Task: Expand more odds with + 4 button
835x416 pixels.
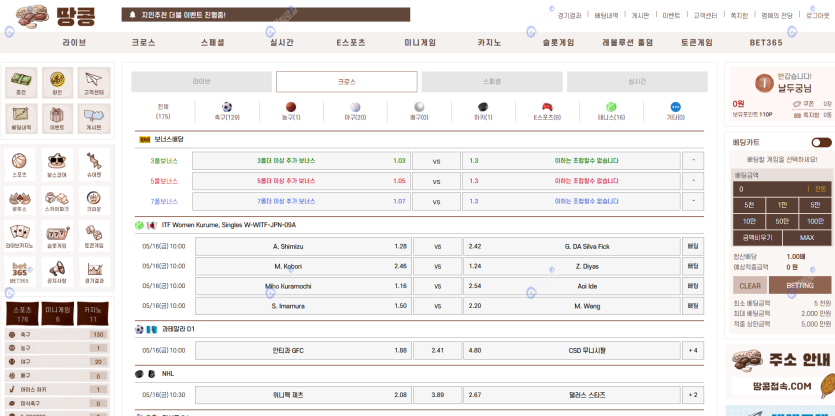Action: [x=693, y=350]
